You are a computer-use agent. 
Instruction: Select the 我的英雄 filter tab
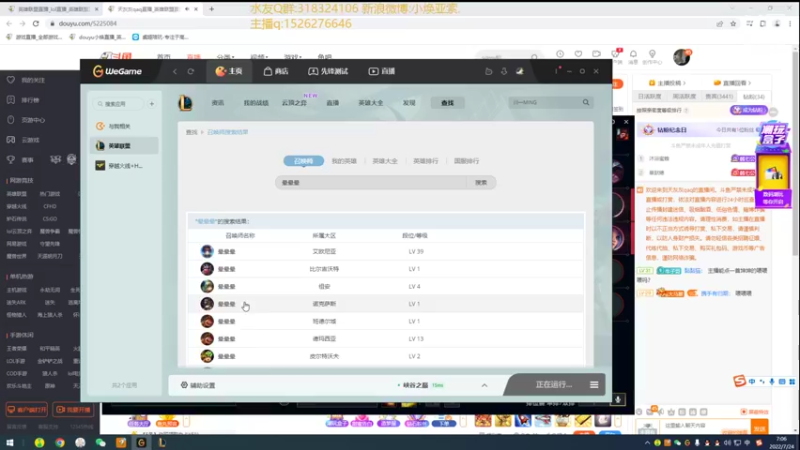click(x=344, y=161)
